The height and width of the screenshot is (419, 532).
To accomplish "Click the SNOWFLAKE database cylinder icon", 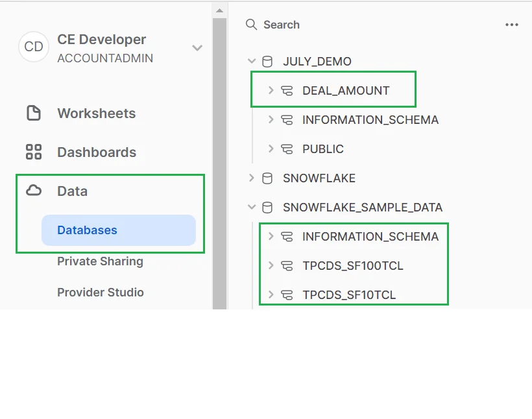I will pyautogui.click(x=267, y=178).
